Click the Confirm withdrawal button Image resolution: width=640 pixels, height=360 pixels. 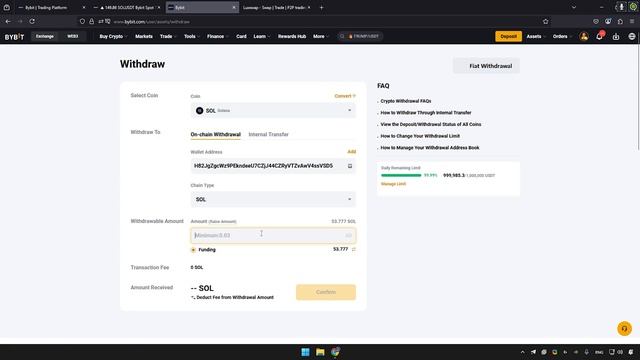[326, 292]
